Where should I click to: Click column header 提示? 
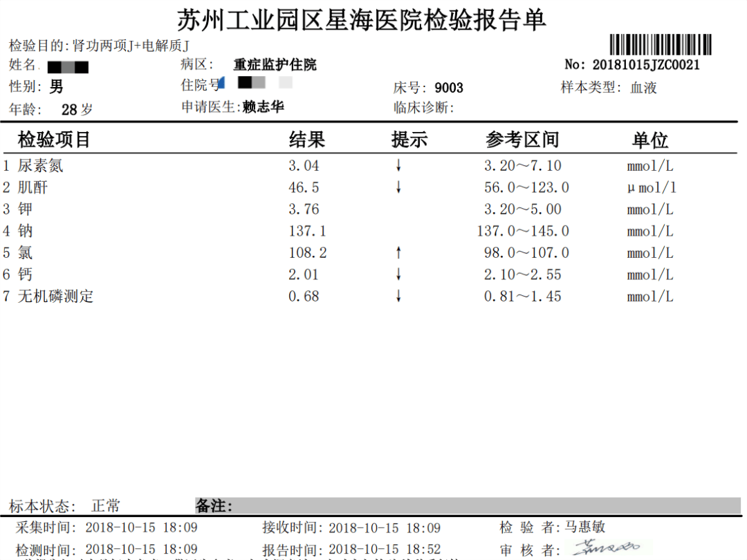(409, 140)
